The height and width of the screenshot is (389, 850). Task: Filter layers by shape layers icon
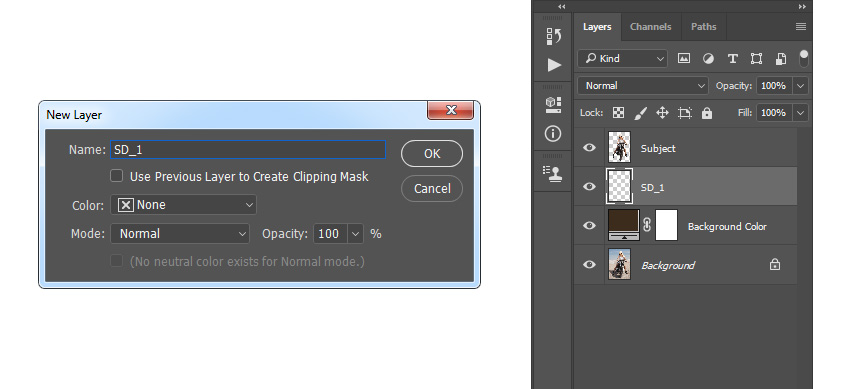tap(756, 59)
